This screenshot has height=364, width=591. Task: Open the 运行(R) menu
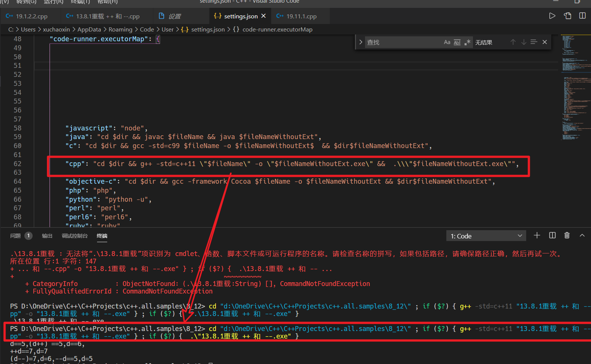coord(54,2)
